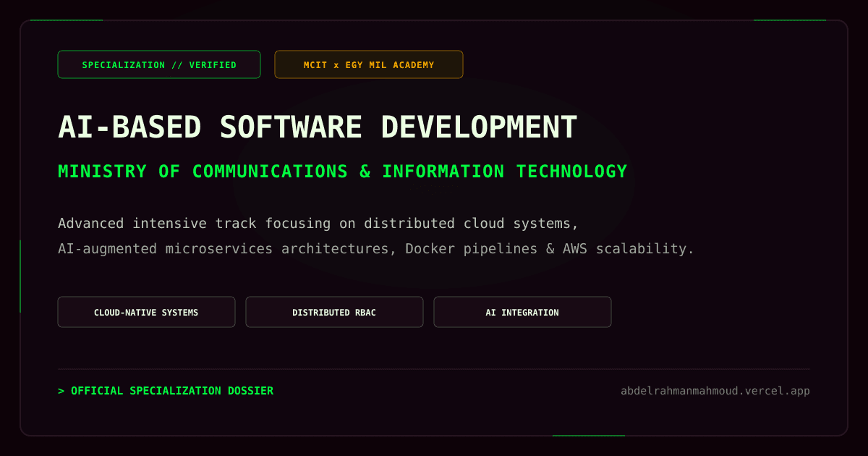Select the CLOUD-NATIVE SYSTEMS tag

pos(146,312)
